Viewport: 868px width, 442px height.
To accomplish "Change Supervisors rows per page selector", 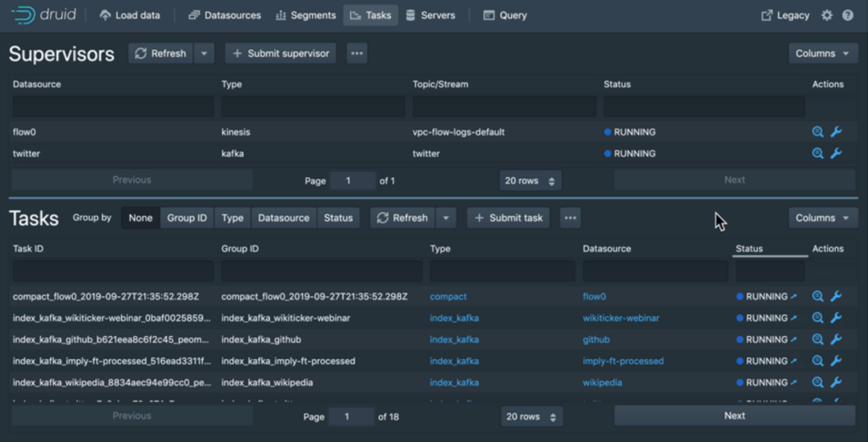I will click(531, 180).
